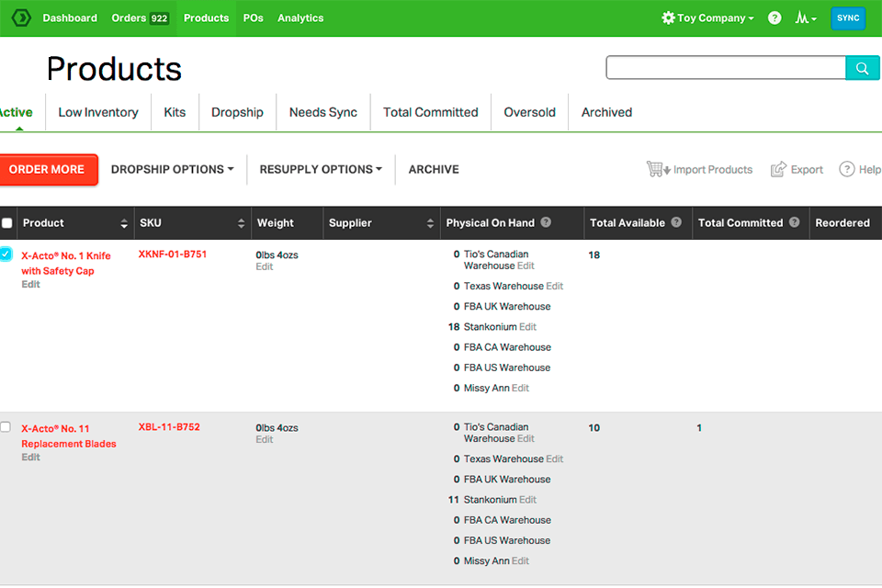
Task: Open the Toy Company account dropdown
Action: click(707, 18)
